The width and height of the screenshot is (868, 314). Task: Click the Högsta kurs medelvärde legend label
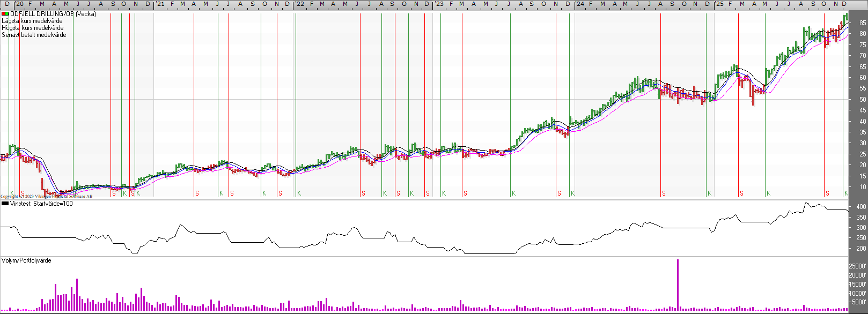pyautogui.click(x=33, y=28)
